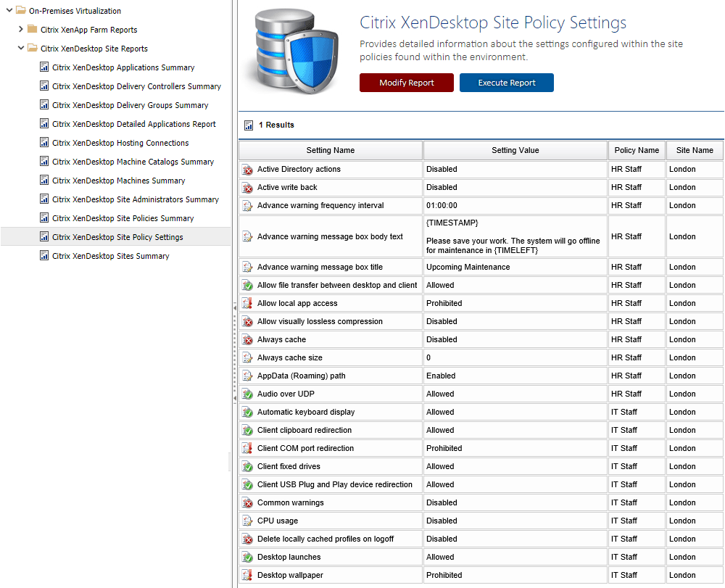
Task: Select Citrix XenDesktop Sites Summary text
Action: 110,256
